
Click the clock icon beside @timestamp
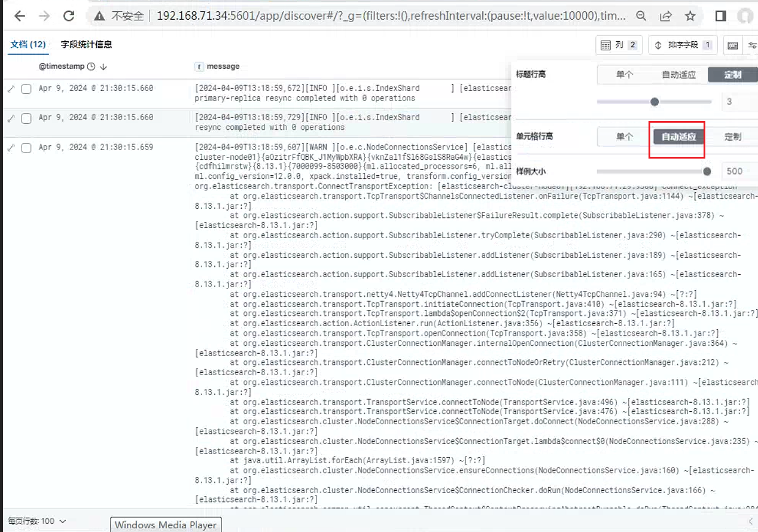tap(91, 66)
